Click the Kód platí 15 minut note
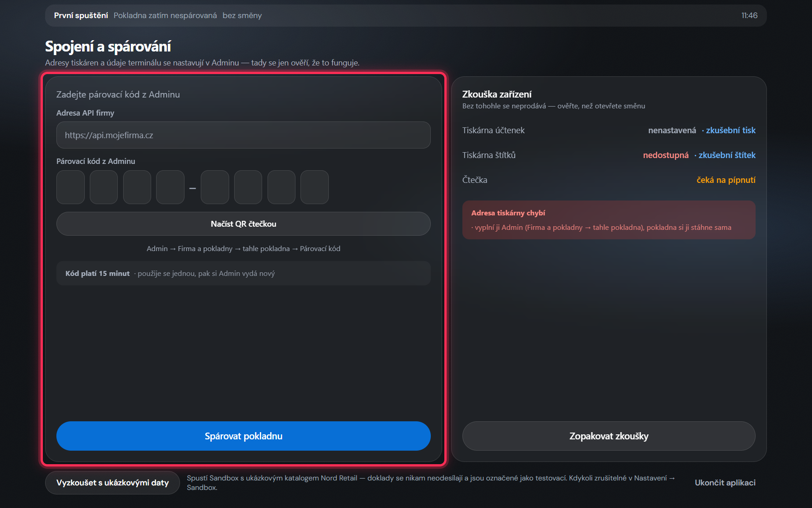 tap(244, 273)
